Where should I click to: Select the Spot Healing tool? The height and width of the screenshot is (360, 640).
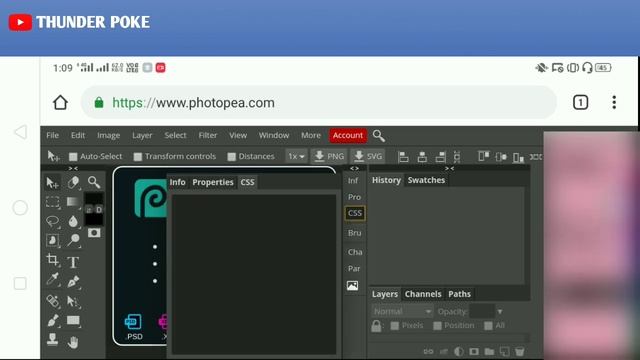point(52,301)
